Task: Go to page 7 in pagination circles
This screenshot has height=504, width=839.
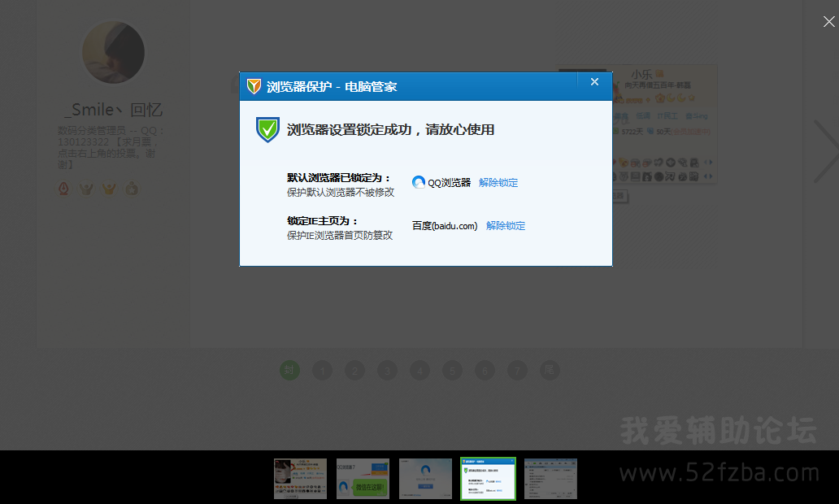Action: coord(517,370)
